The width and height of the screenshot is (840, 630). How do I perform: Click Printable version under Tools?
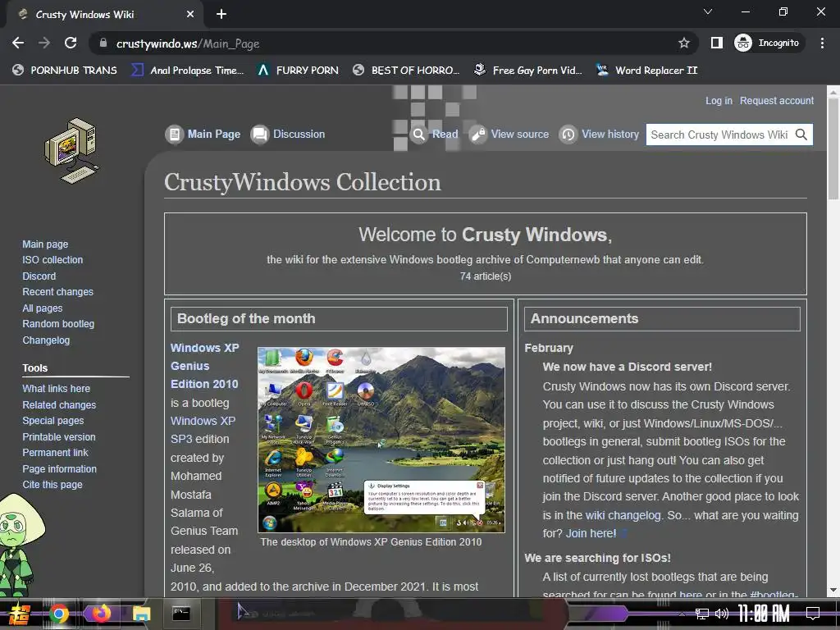[59, 436]
